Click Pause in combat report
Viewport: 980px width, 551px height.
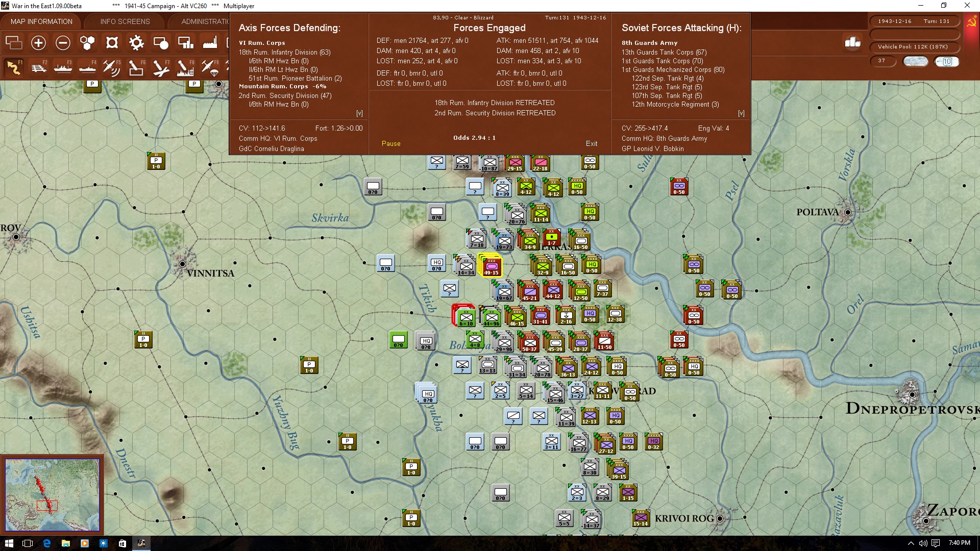click(x=391, y=144)
